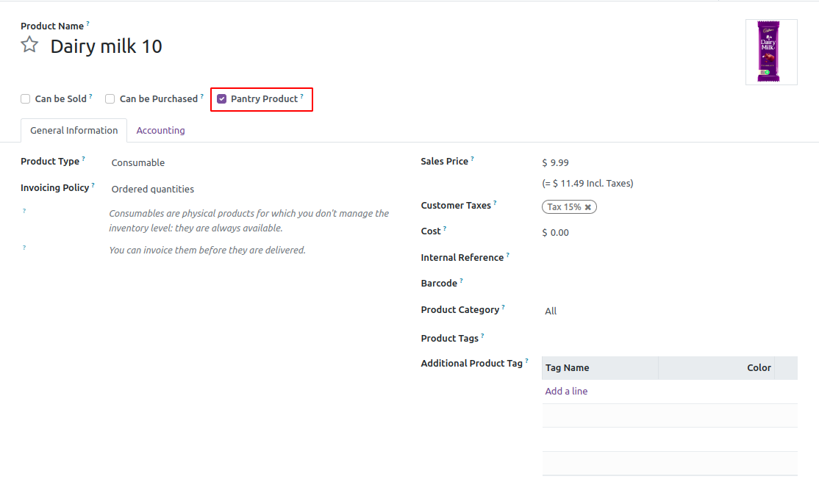Enable the Can be Sold checkbox

click(26, 99)
